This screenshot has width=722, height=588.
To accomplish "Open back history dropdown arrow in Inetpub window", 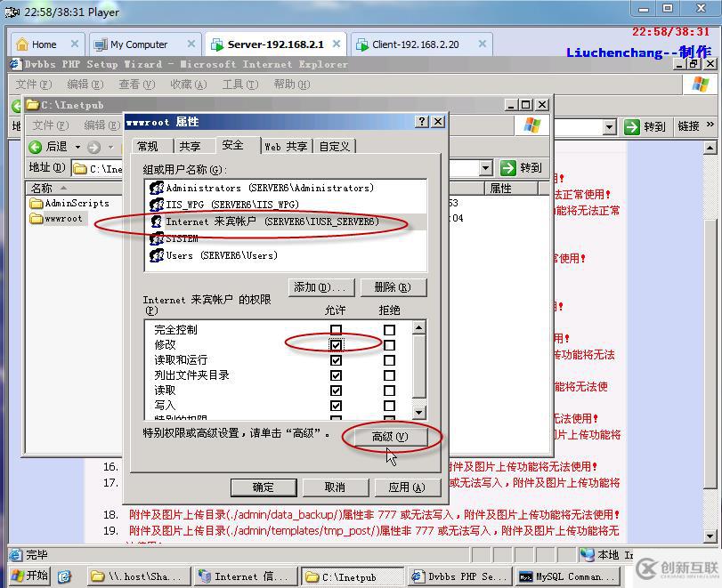I will click(x=77, y=148).
